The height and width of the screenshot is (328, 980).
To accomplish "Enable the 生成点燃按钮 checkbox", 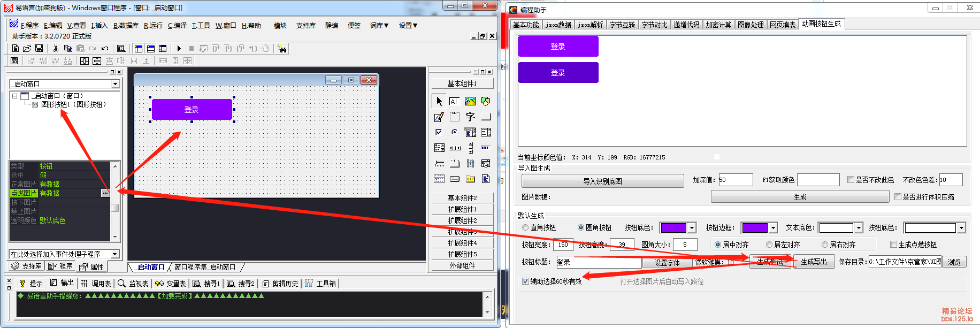I will click(893, 245).
